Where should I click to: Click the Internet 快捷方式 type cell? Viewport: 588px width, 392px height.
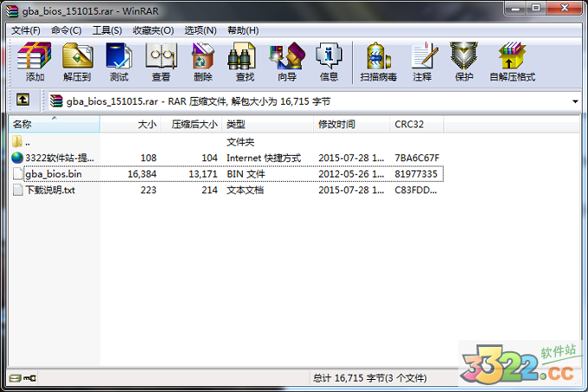pos(264,158)
